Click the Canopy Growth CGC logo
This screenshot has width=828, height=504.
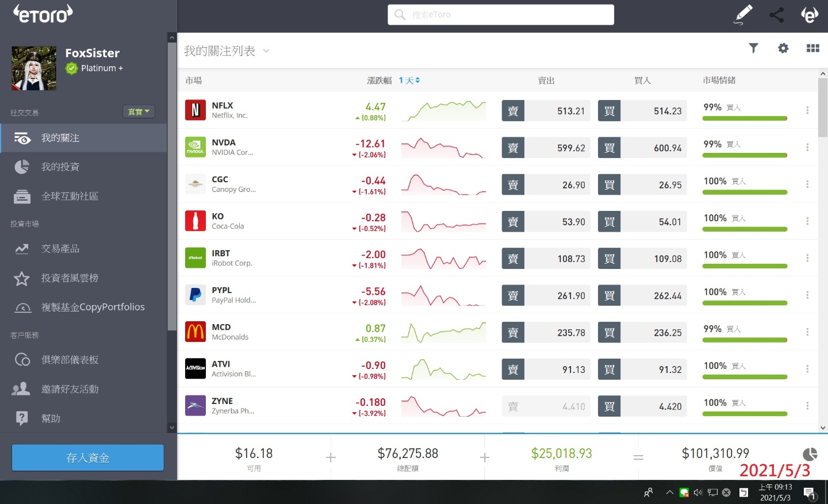pyautogui.click(x=195, y=184)
